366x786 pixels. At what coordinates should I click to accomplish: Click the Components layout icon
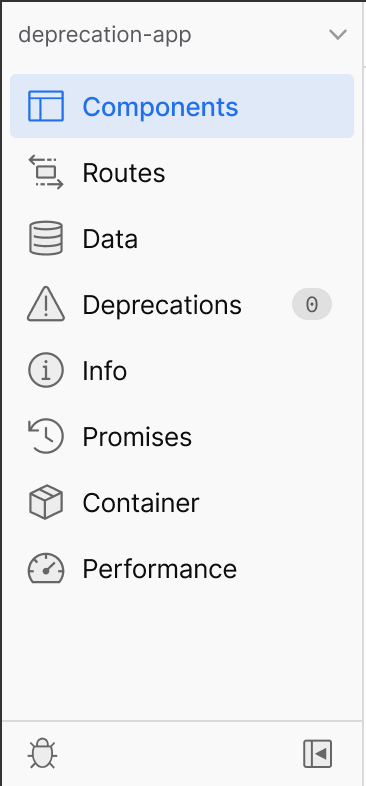point(46,106)
